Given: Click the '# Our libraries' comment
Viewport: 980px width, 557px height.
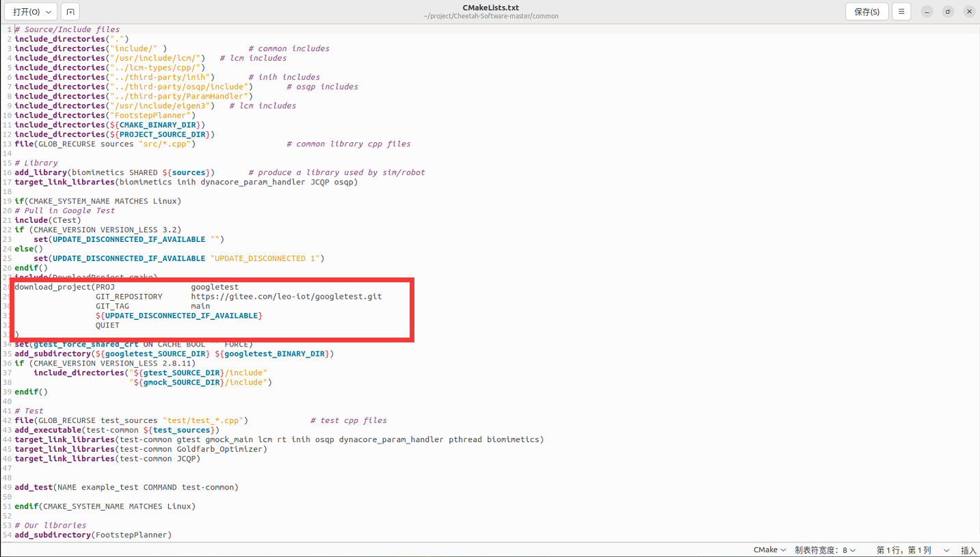Looking at the screenshot, I should 51,526.
